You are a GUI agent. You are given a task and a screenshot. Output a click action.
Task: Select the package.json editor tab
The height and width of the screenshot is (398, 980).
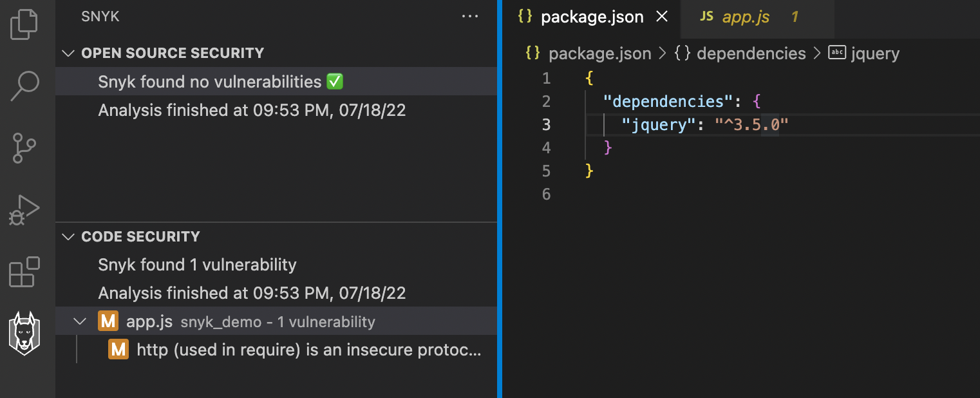(591, 17)
